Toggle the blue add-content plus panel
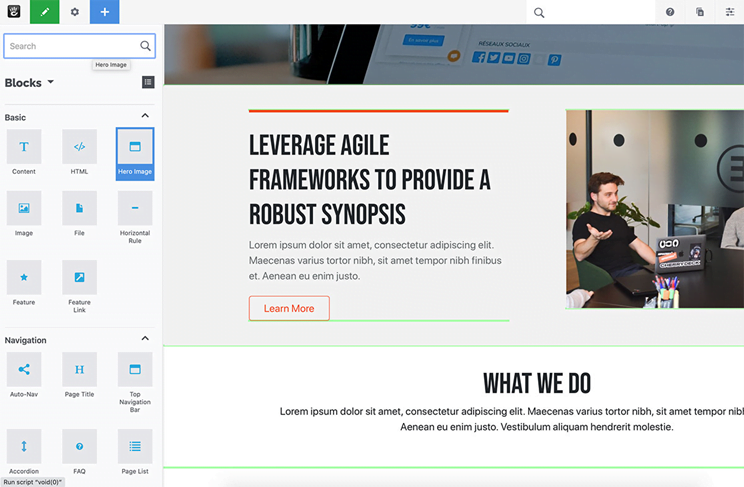The width and height of the screenshot is (744, 487). click(x=105, y=12)
